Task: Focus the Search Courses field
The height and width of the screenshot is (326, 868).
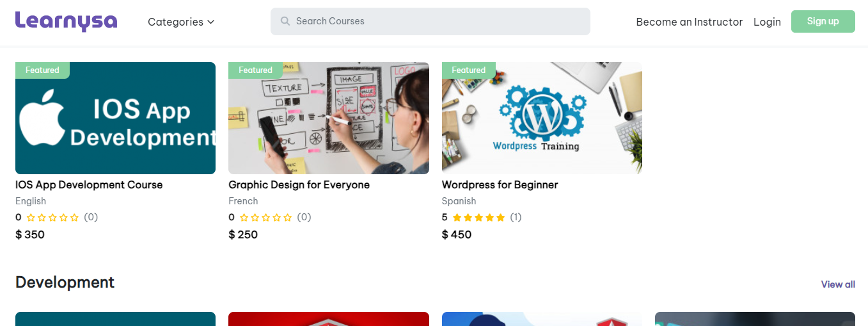Action: 430,21
